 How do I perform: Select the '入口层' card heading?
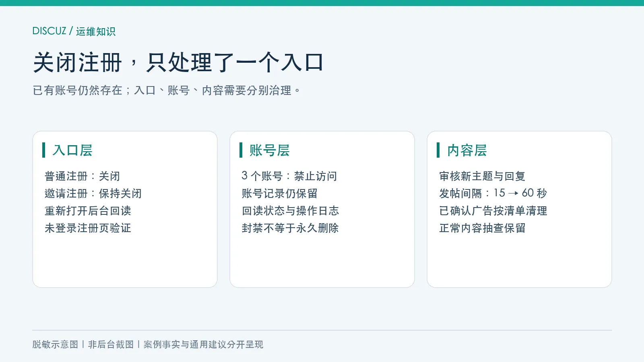[x=72, y=150]
